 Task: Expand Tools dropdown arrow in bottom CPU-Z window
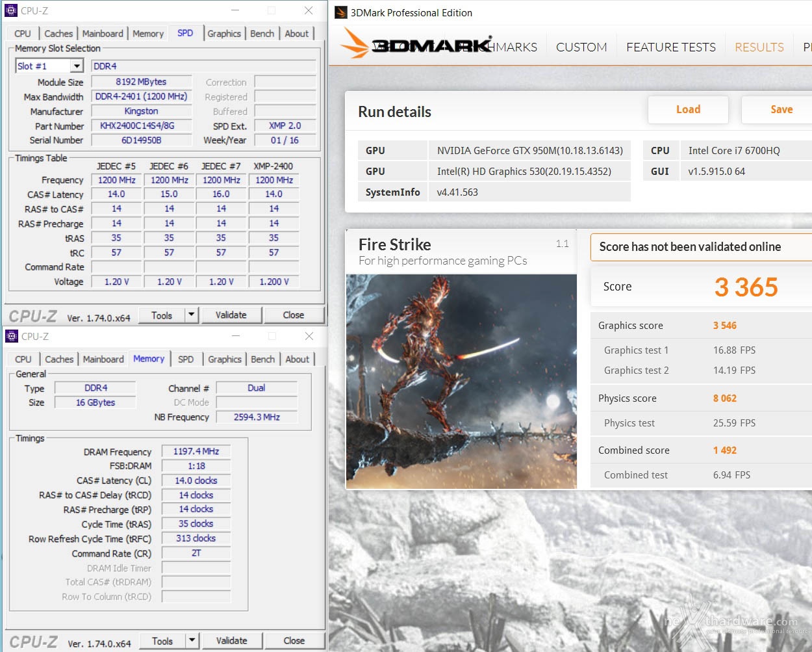tap(192, 640)
